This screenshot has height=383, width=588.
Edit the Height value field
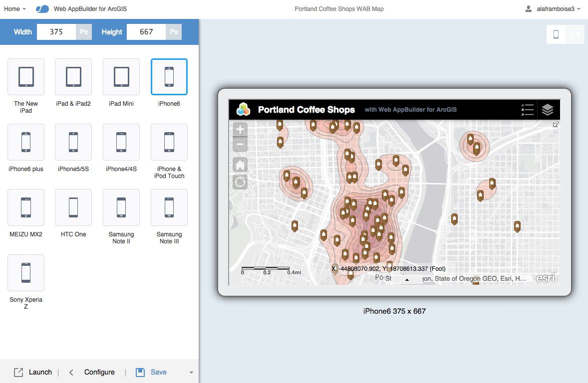pyautogui.click(x=146, y=32)
